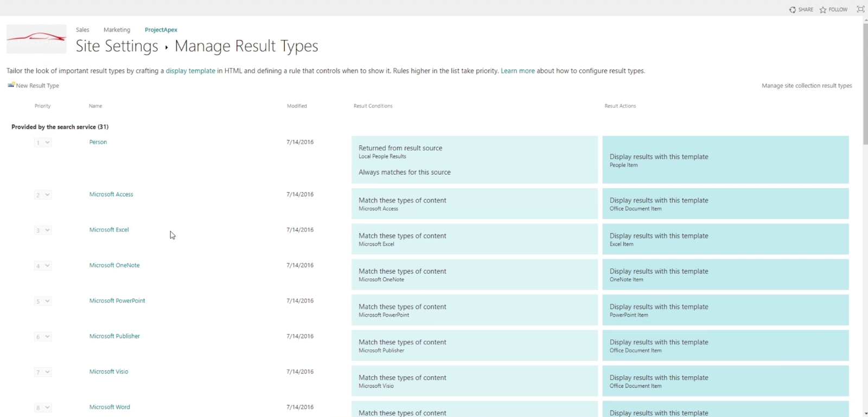Click the 'Manage Result Types' page title
Image resolution: width=868 pixels, height=417 pixels.
246,46
